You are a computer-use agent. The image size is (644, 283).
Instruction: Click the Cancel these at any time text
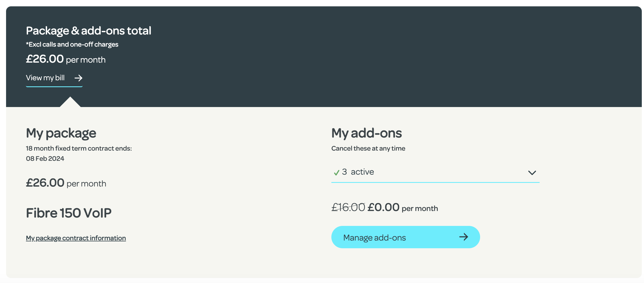click(368, 148)
